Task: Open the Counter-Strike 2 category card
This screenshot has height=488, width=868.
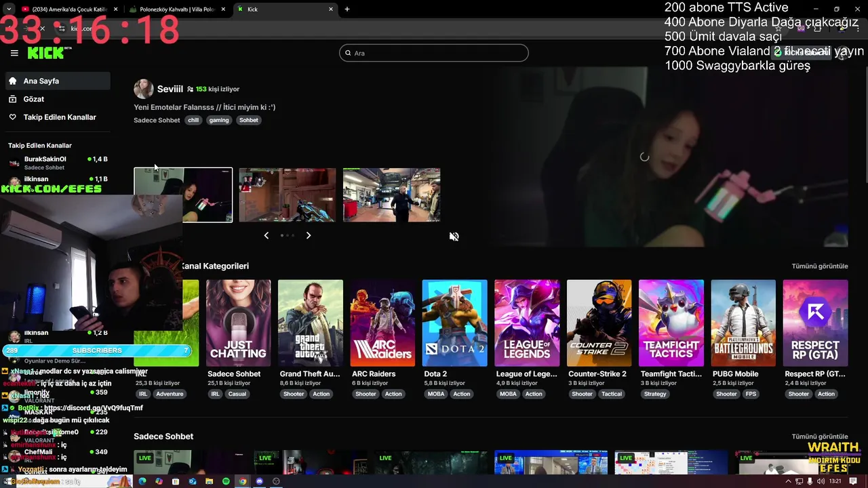Action: coord(599,323)
